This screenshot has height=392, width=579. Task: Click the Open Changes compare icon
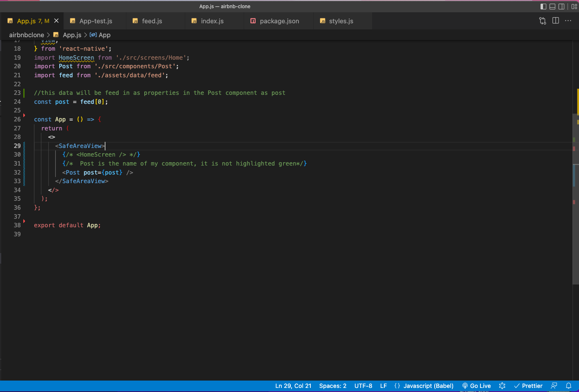[x=543, y=21]
